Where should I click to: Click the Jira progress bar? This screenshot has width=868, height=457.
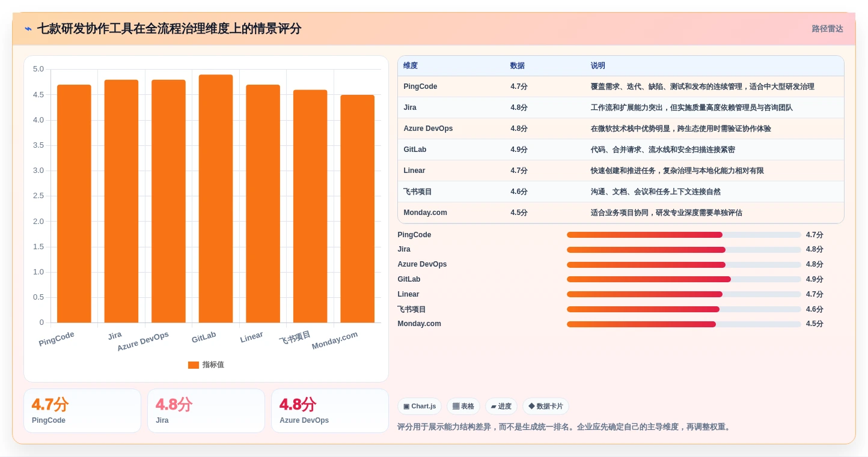(683, 250)
